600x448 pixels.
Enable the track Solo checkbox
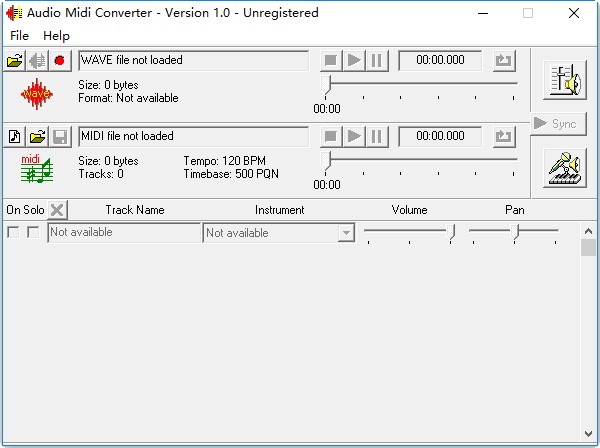33,232
